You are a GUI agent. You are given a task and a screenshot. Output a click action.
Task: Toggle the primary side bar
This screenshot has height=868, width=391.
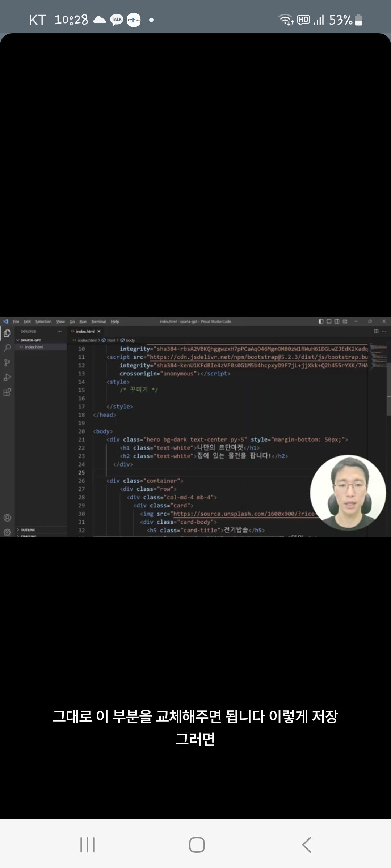tap(321, 321)
